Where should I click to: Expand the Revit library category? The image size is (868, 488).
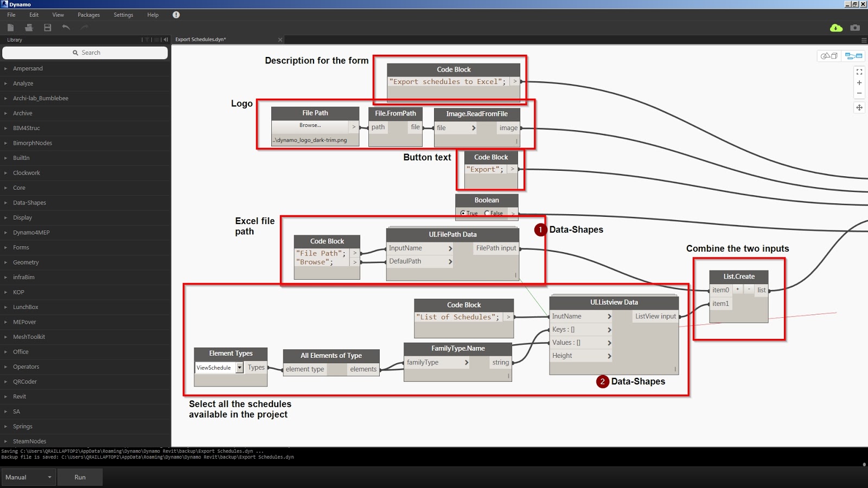click(x=5, y=396)
